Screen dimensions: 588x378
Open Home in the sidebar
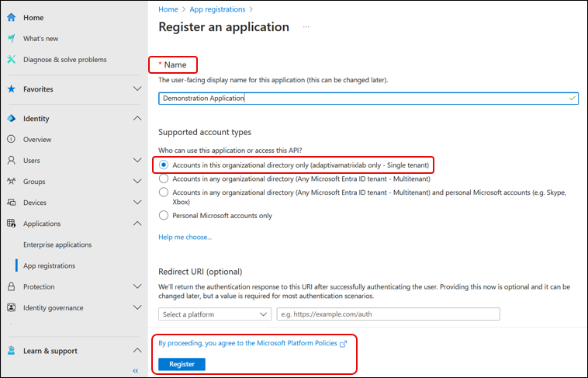tap(33, 18)
